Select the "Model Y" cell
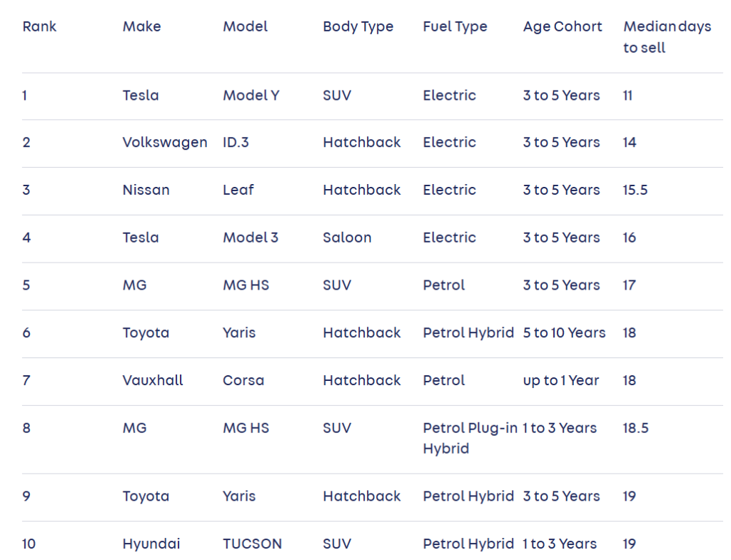The image size is (731, 560). (251, 96)
